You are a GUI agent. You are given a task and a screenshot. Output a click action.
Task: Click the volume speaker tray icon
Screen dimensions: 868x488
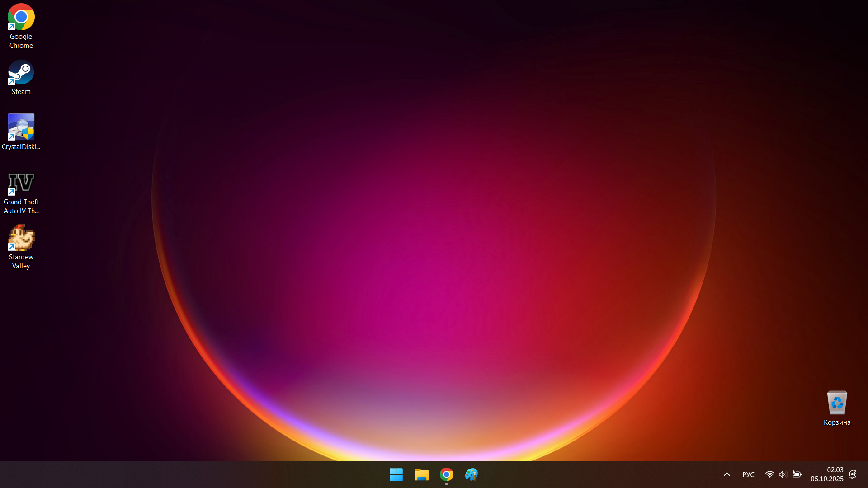783,474
